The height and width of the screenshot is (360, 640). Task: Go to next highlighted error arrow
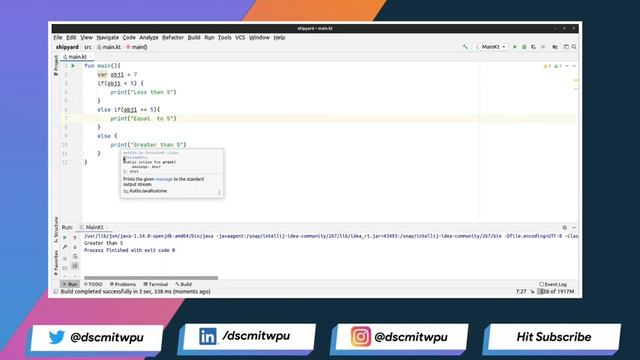click(574, 66)
